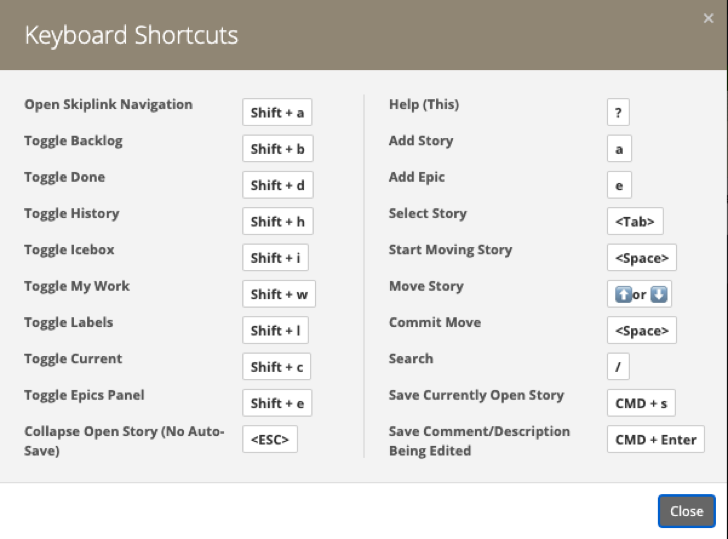
Task: Click the down arrow Move Story icon
Action: click(659, 295)
